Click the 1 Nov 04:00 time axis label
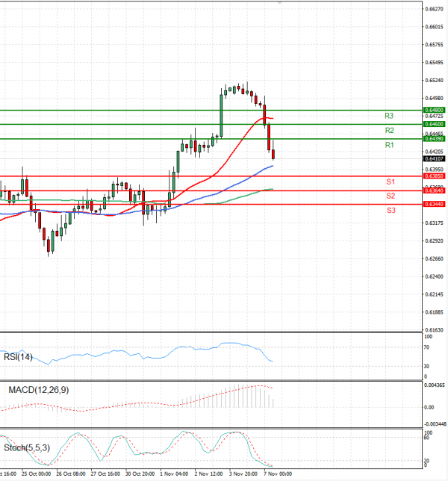 pyautogui.click(x=173, y=474)
